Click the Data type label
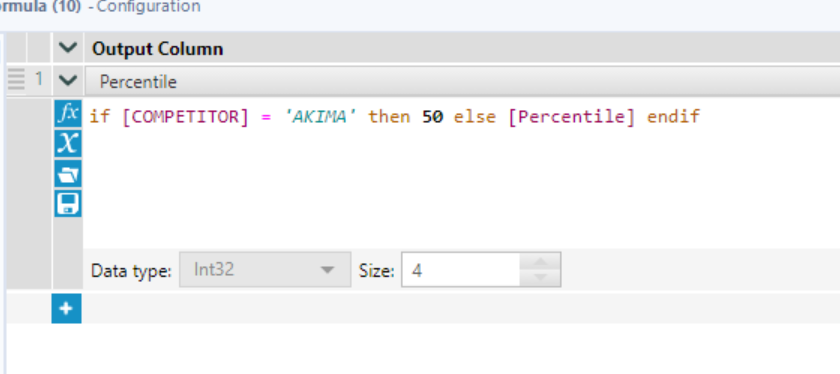The height and width of the screenshot is (374, 840). [x=131, y=271]
